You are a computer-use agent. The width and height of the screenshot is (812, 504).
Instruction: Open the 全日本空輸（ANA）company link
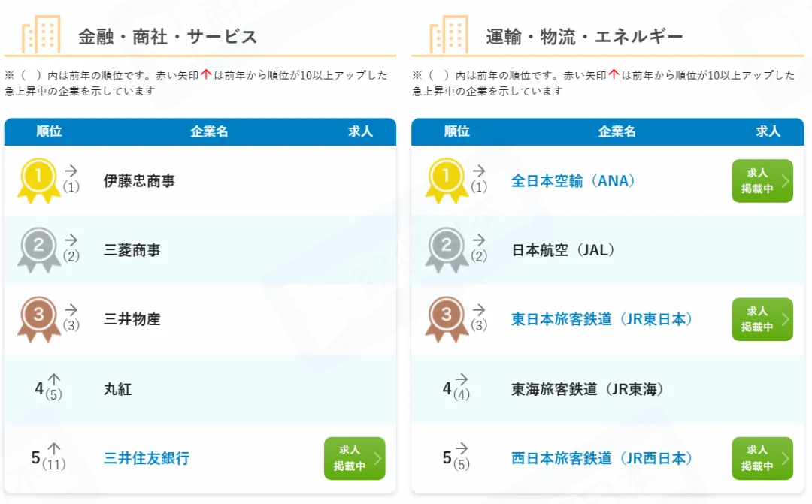point(573,181)
